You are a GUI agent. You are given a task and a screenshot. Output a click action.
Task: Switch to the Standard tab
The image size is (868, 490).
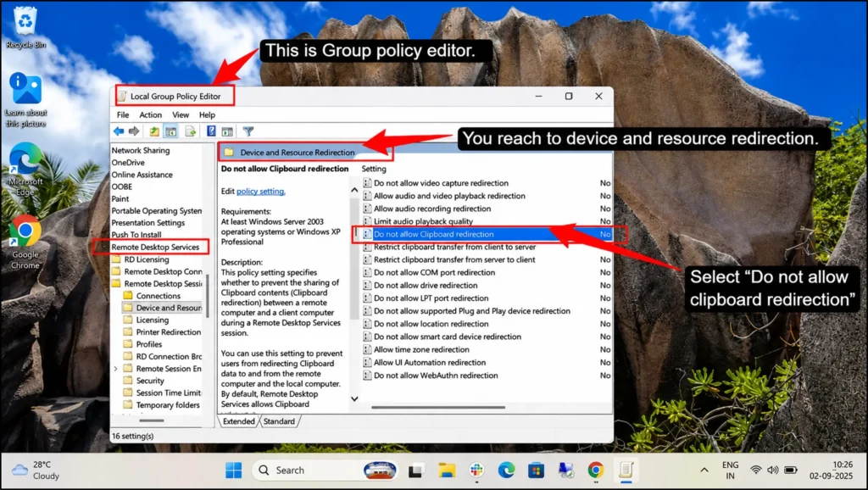pyautogui.click(x=279, y=421)
